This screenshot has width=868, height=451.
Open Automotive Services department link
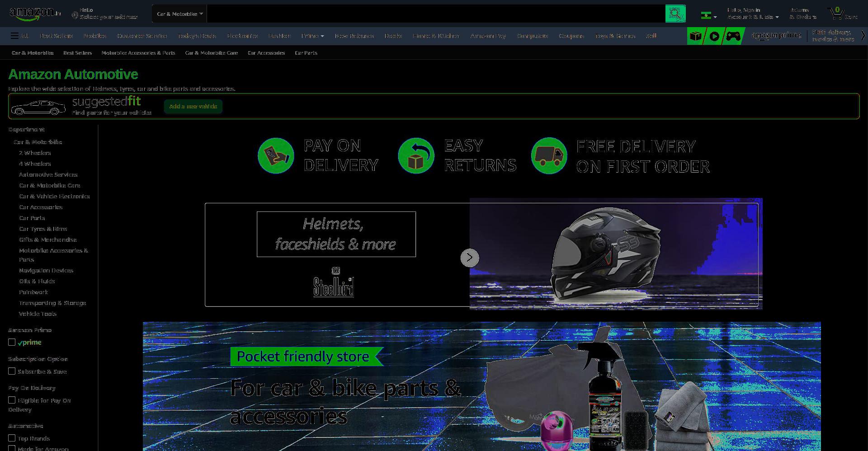48,174
